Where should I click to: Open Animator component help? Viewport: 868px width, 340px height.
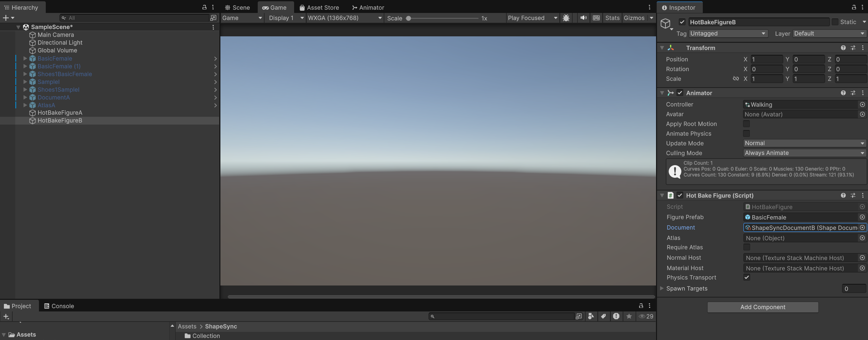coord(843,93)
